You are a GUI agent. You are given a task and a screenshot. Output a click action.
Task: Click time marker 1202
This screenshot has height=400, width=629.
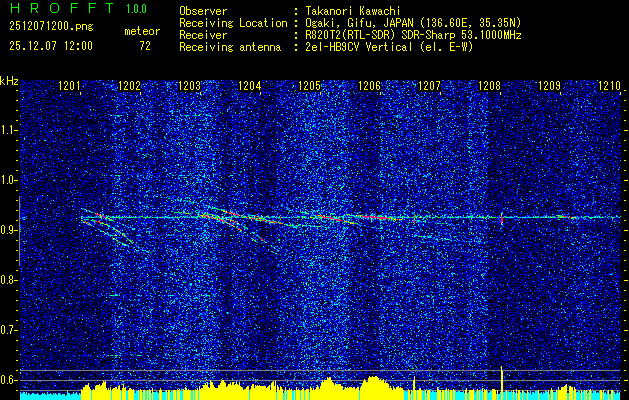(x=130, y=85)
